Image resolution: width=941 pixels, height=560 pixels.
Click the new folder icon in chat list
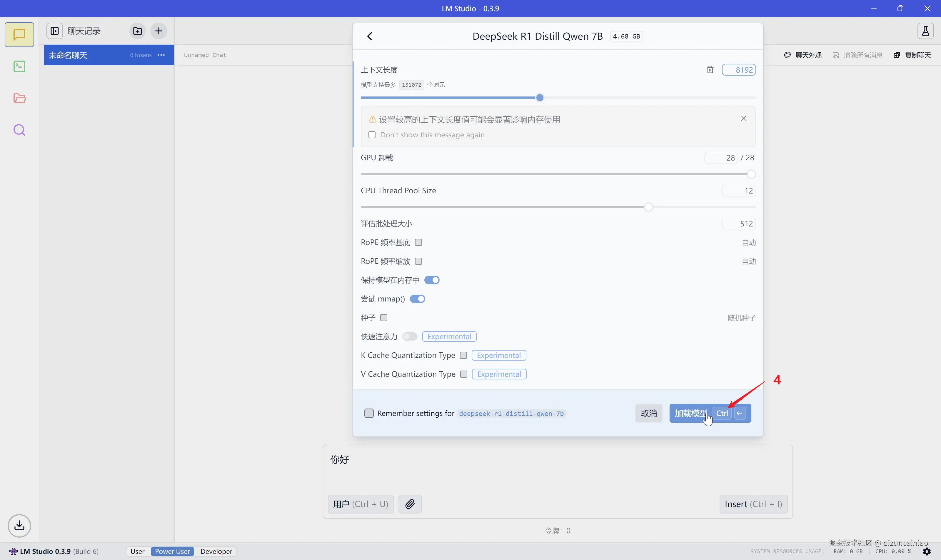[x=137, y=31]
